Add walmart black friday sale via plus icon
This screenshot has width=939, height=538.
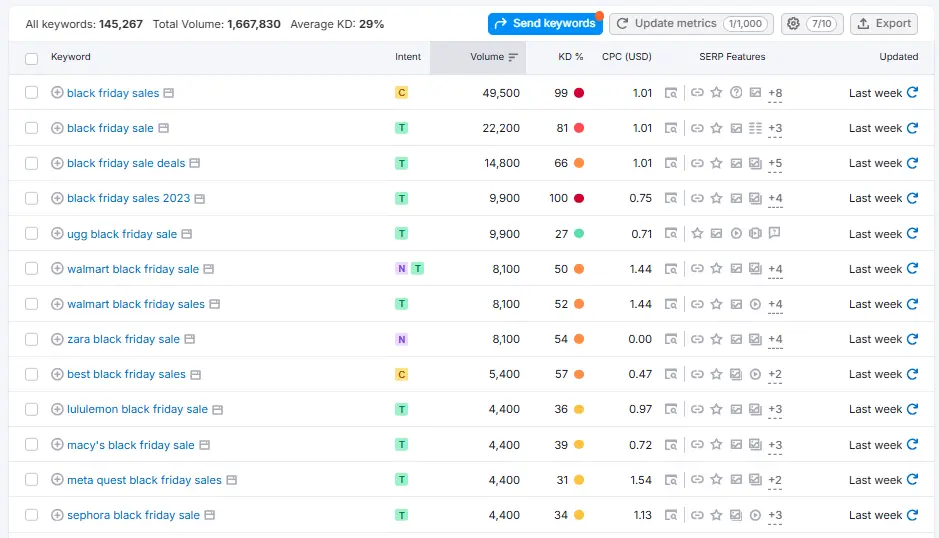pos(57,269)
